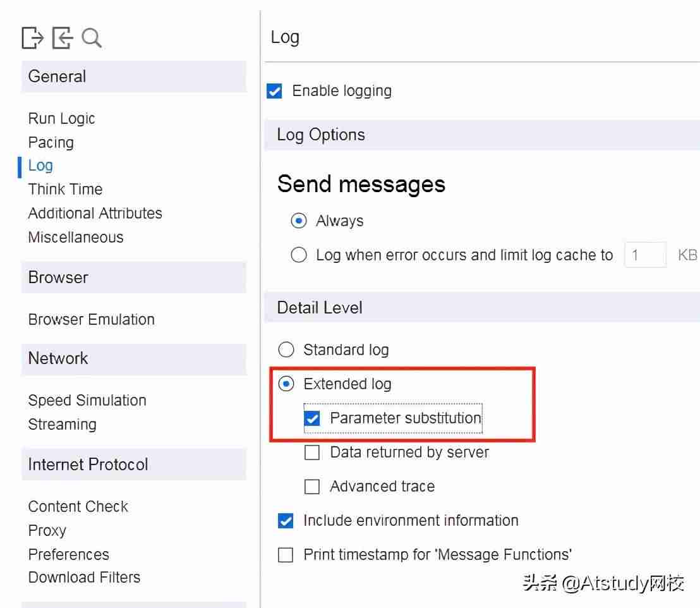The width and height of the screenshot is (700, 608).
Task: Open Speed Simulation settings
Action: pos(87,400)
